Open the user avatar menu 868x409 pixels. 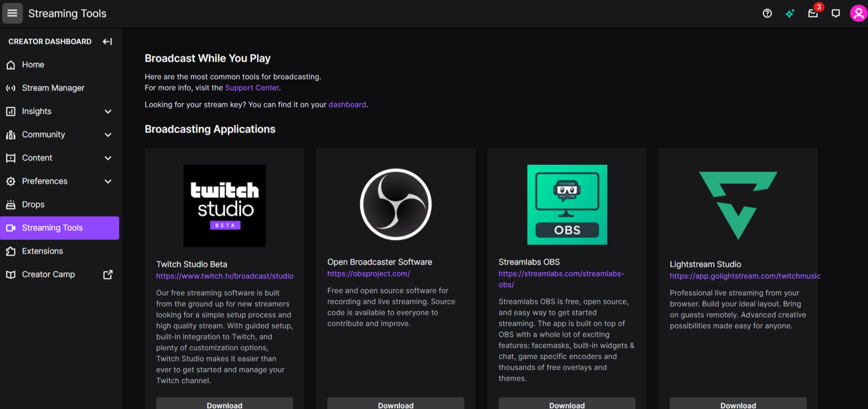coord(858,13)
